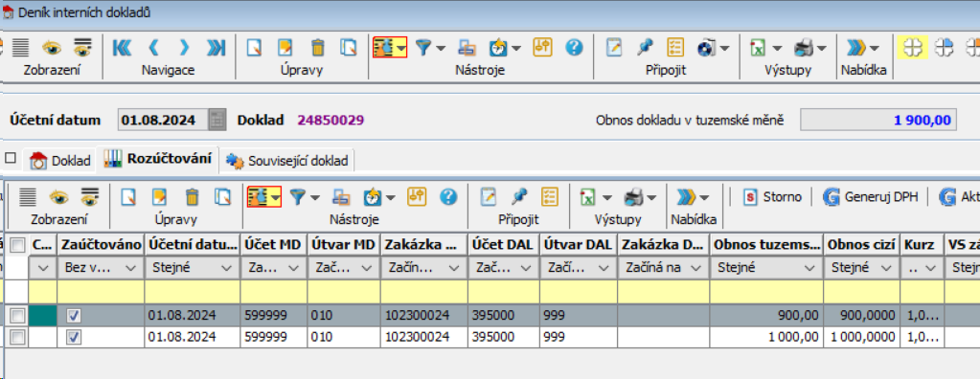Click the Kurz column header
980x379 pixels.
922,245
